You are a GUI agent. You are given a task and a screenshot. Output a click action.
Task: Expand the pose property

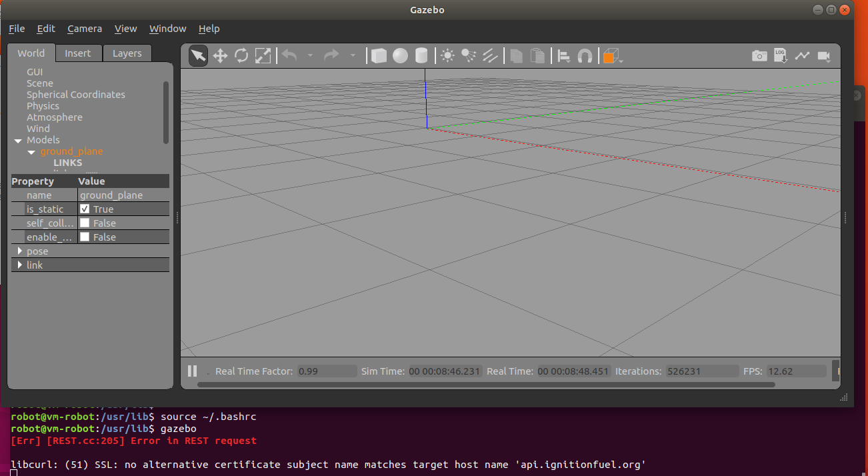coord(20,251)
